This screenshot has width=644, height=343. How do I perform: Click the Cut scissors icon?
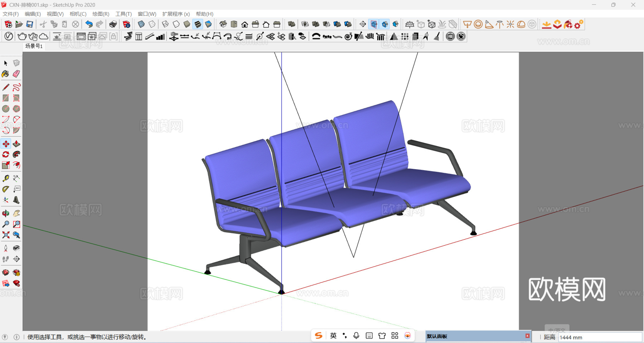click(43, 24)
